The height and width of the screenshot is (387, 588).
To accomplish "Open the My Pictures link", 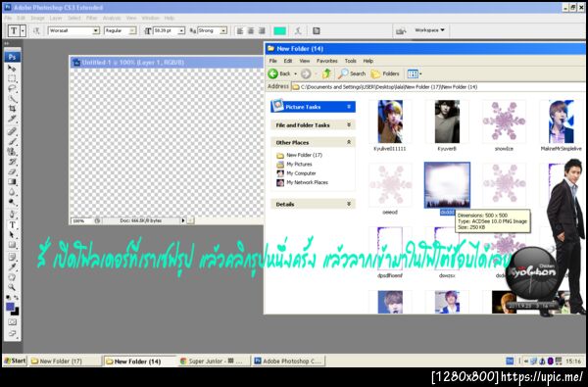I will pyautogui.click(x=299, y=165).
